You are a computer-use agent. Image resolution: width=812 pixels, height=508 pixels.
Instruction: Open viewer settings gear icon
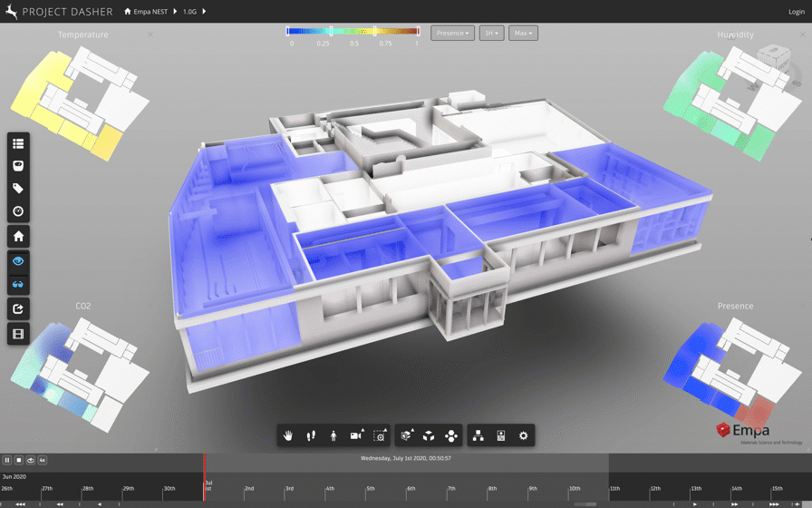523,436
